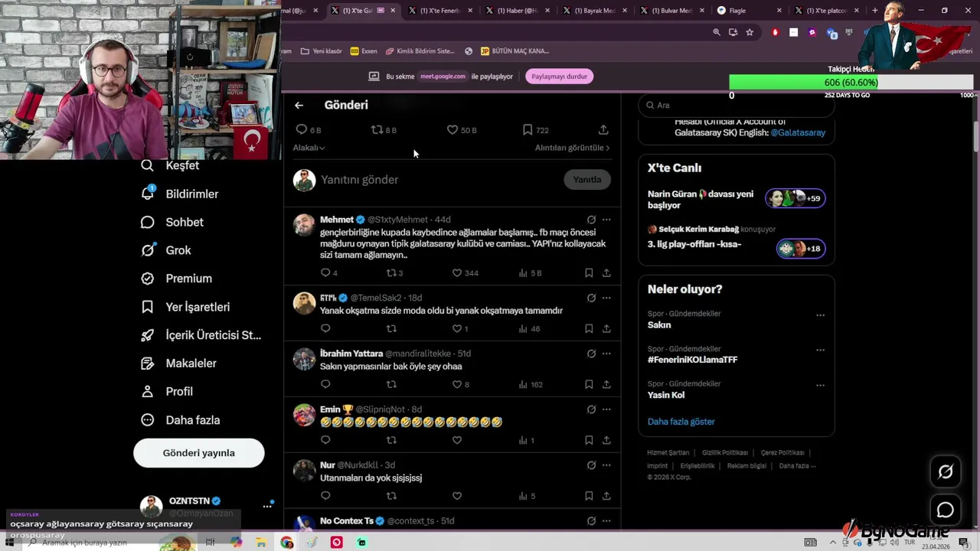The height and width of the screenshot is (551, 980).
Task: Click Daha fazla göster link
Action: (x=681, y=422)
